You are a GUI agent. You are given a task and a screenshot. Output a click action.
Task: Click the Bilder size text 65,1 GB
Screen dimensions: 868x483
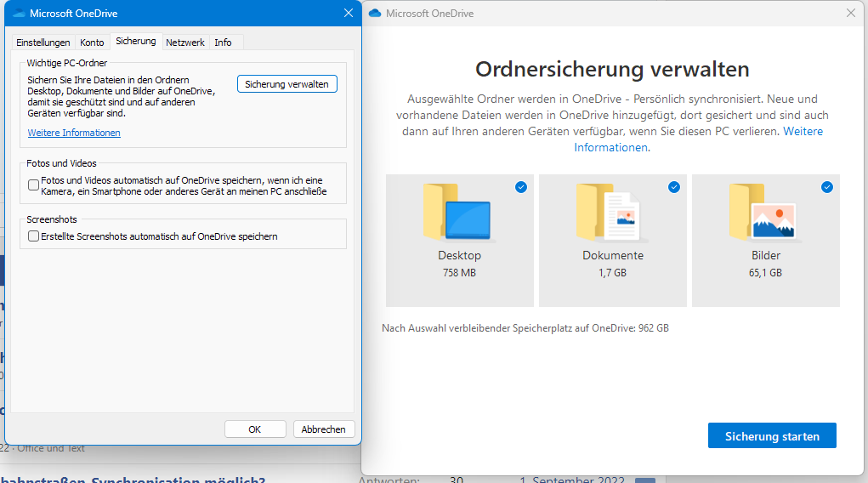pyautogui.click(x=766, y=272)
